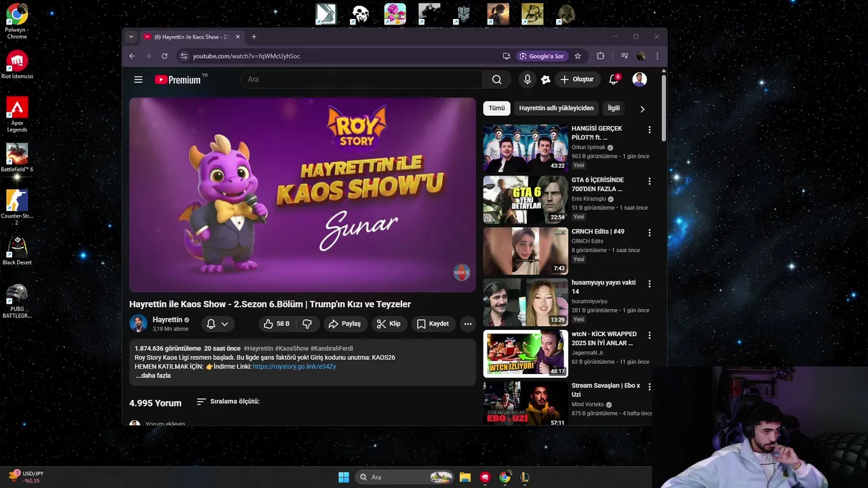Select the Tümü filter chip

497,108
